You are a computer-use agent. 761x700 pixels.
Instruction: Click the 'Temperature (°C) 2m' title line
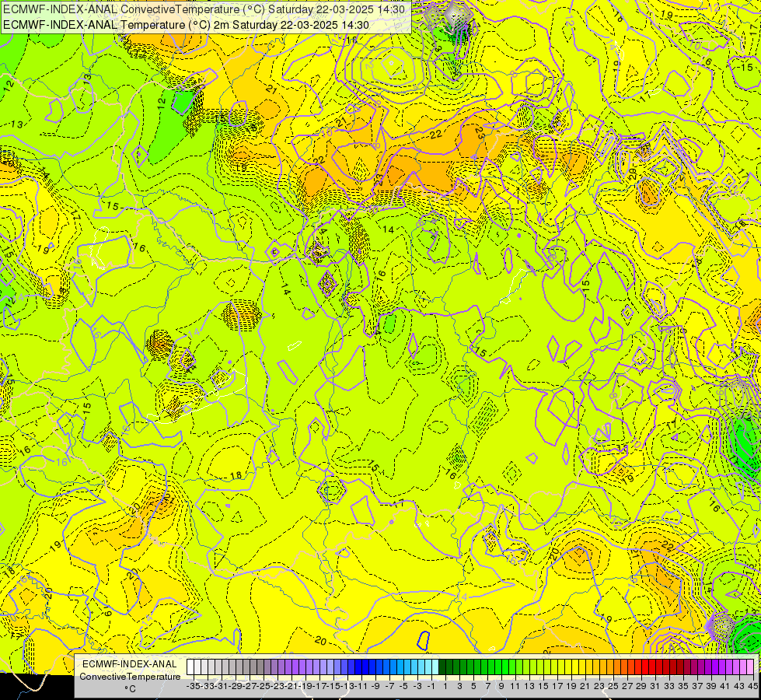click(x=187, y=25)
